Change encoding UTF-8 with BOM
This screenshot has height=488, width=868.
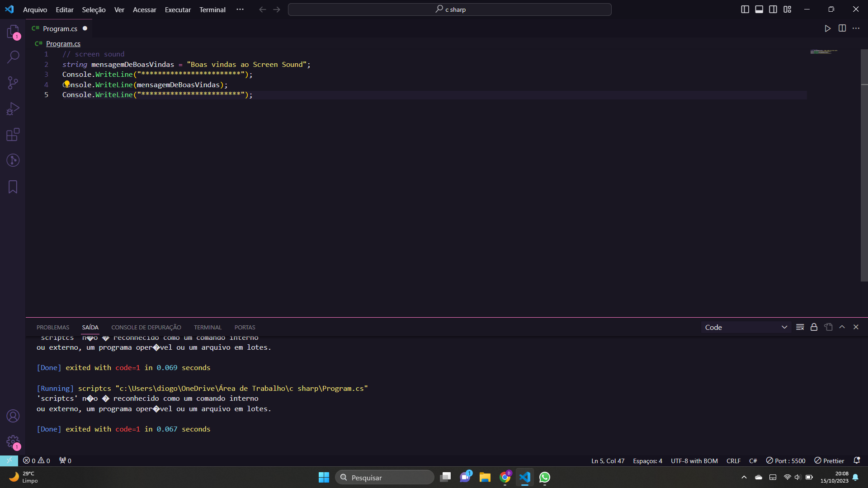coord(694,460)
